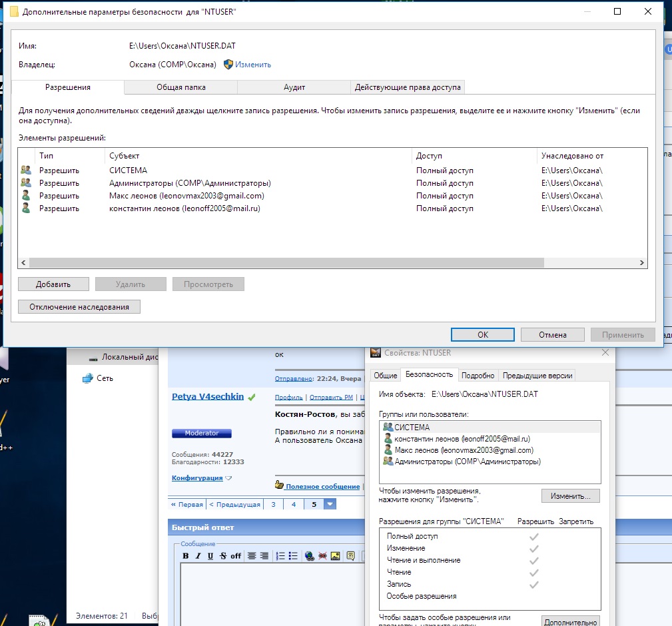Expand the Конфигурация dropdown arrow
The image size is (672, 626).
tap(228, 478)
